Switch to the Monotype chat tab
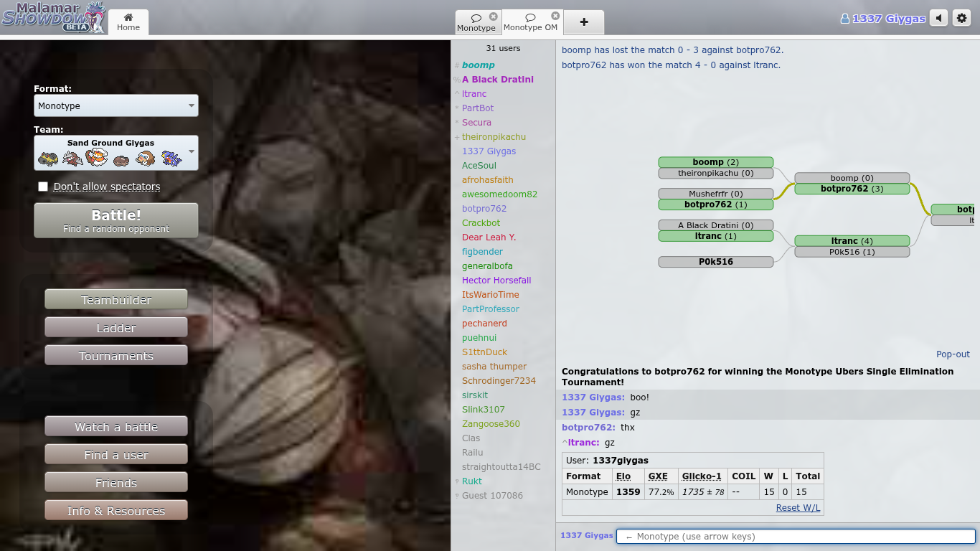This screenshot has width=980, height=551. coord(476,22)
